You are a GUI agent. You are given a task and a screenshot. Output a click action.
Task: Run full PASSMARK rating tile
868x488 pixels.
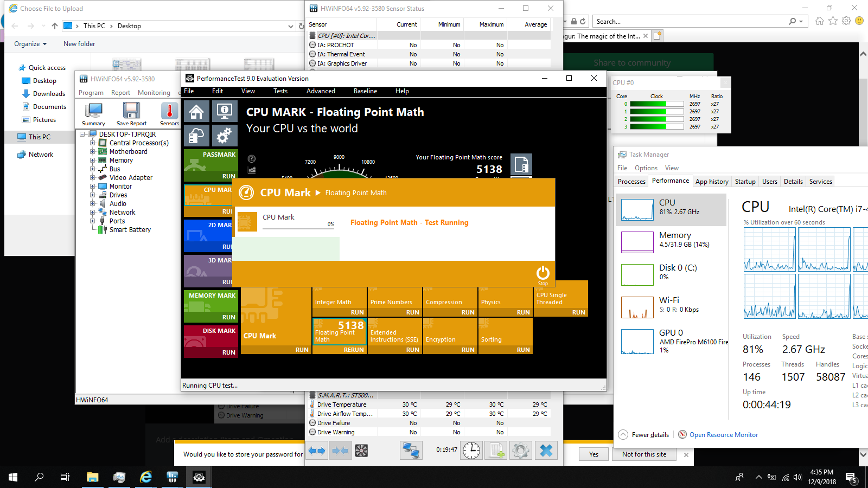pos(210,165)
